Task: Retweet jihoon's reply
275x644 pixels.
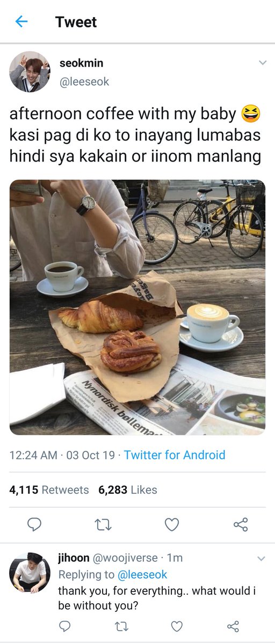Action: tap(120, 626)
